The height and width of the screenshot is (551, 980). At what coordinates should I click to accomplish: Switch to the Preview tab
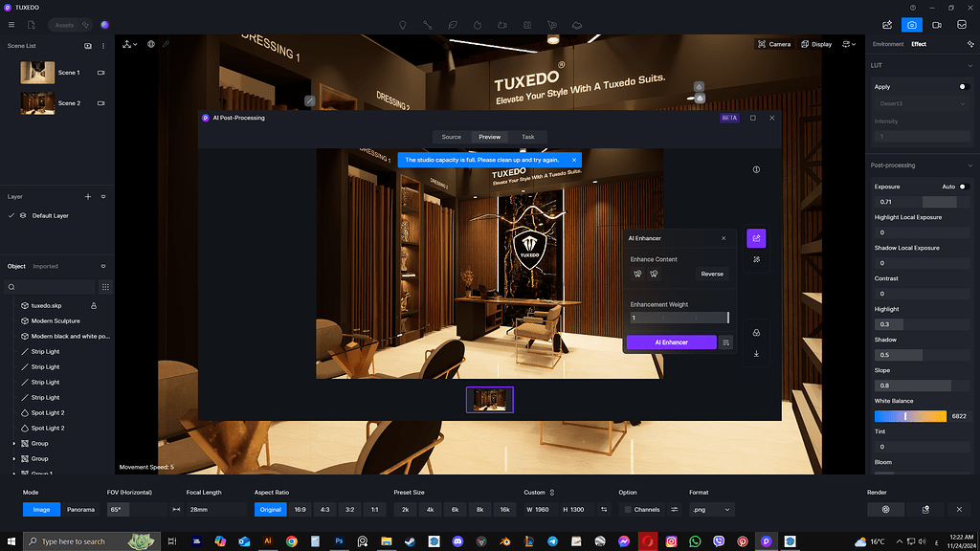(x=489, y=137)
